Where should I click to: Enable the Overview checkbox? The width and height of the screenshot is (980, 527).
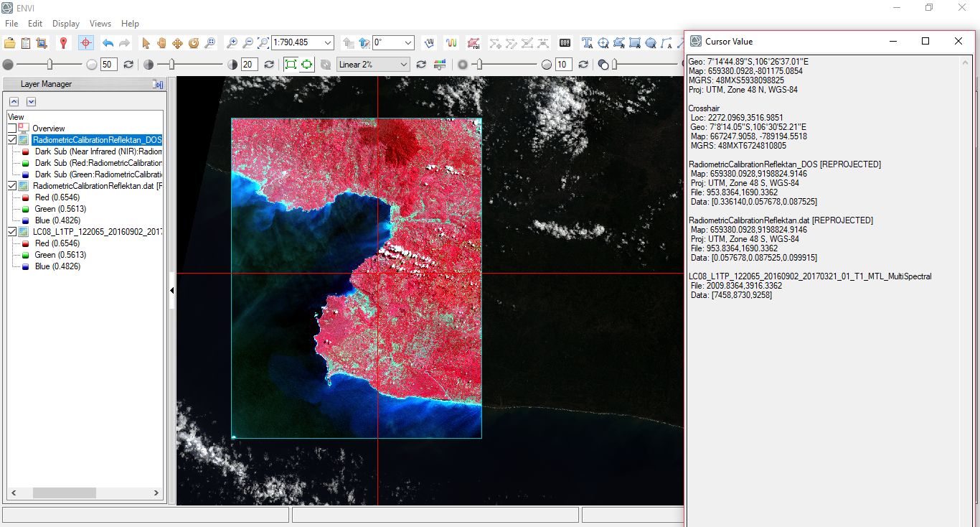(x=12, y=129)
